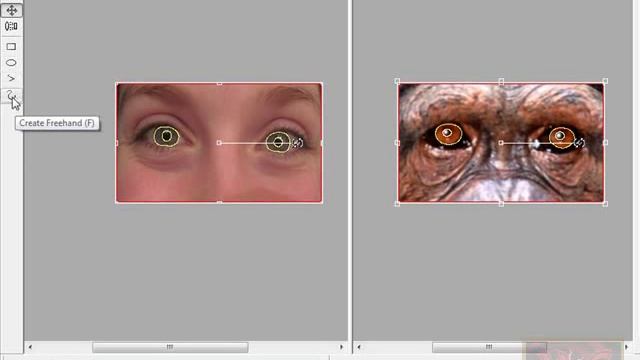
Task: Click the bottom-left corner handle of chimp image
Action: (397, 204)
